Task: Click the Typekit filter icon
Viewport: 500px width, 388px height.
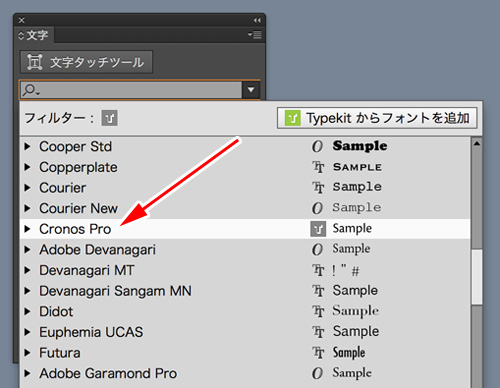Action: point(110,118)
